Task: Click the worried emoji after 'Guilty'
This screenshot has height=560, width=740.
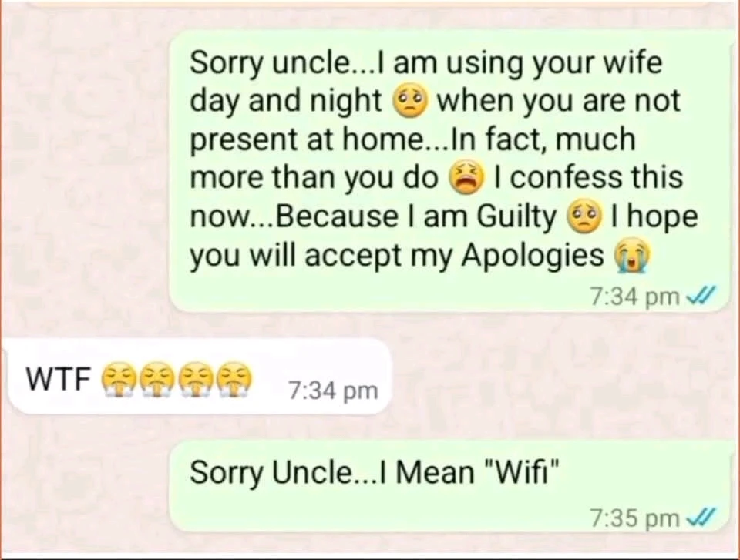Action: tap(584, 217)
